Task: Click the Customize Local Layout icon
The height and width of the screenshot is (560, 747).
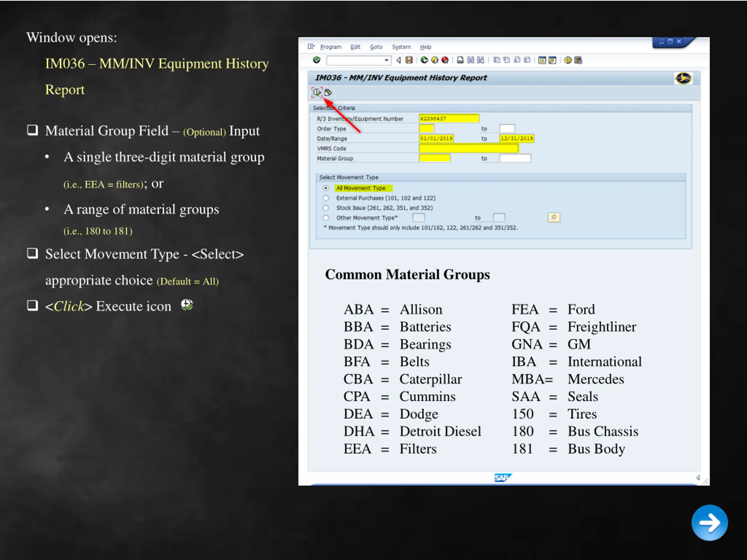Action: pyautogui.click(x=578, y=60)
